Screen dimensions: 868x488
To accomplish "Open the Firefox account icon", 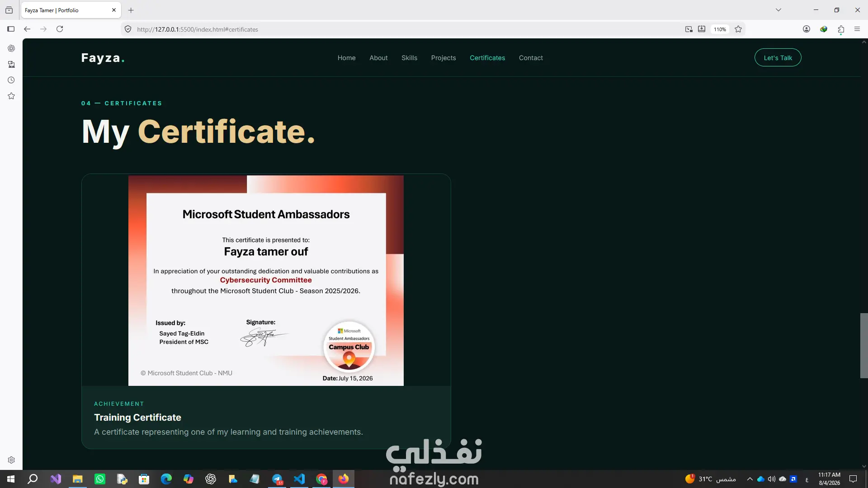I will [807, 29].
